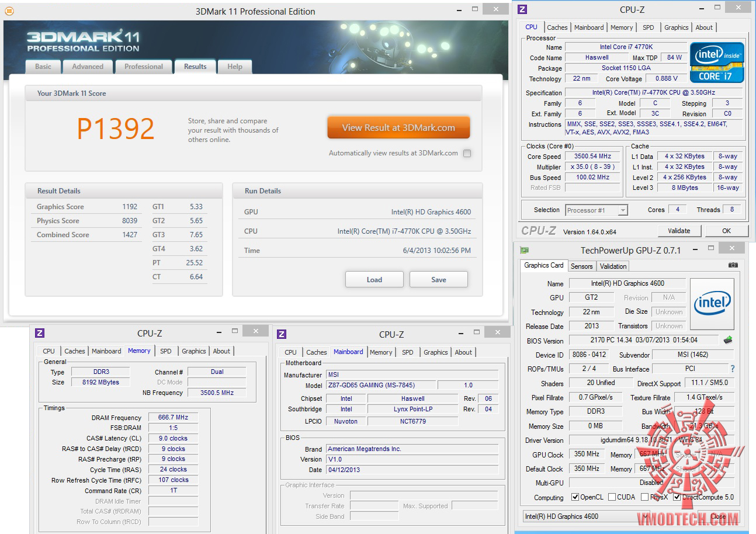Viewport: 756px width, 534px height.
Task: Open the Caches tab in the CPU-Z Mainboard window
Action: pos(317,352)
